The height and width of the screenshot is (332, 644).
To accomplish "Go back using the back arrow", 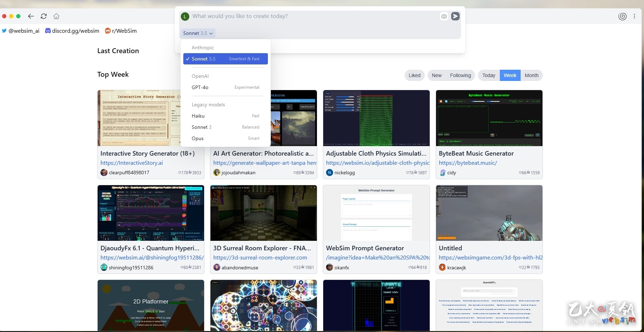I will click(x=31, y=16).
